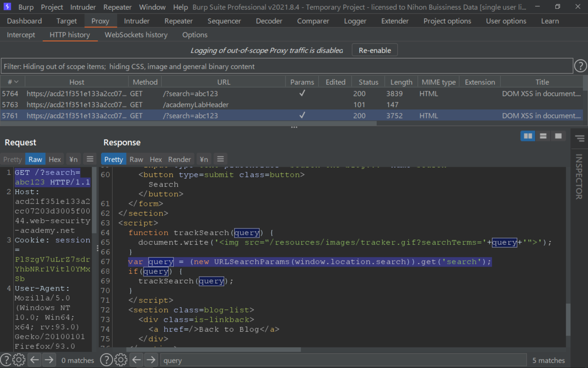The image size is (588, 368).
Task: Switch to the Extender tab
Action: tap(395, 21)
